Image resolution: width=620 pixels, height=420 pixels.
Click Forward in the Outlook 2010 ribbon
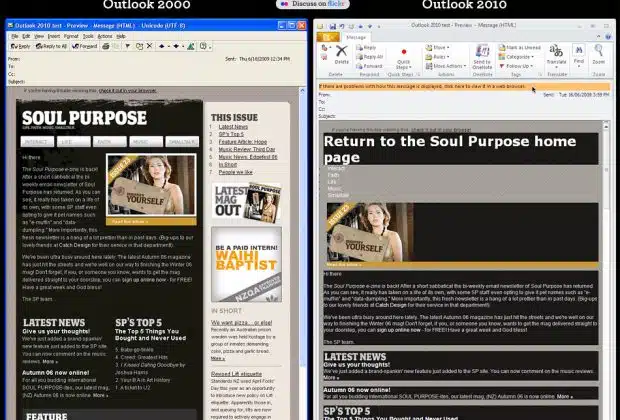pos(369,66)
